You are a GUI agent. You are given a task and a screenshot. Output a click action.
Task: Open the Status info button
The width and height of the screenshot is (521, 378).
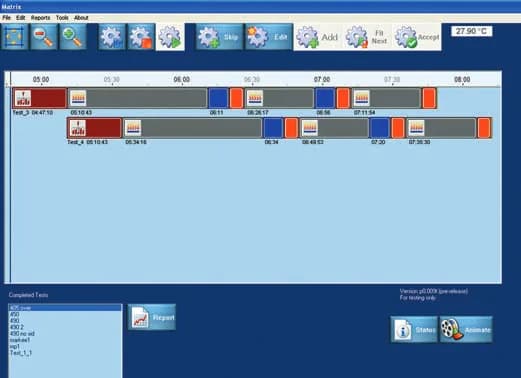pyautogui.click(x=414, y=330)
